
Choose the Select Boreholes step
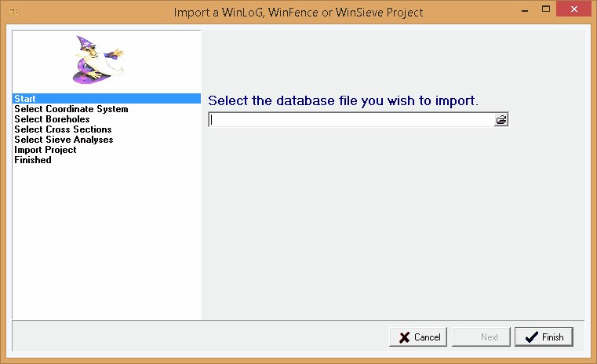tap(52, 119)
